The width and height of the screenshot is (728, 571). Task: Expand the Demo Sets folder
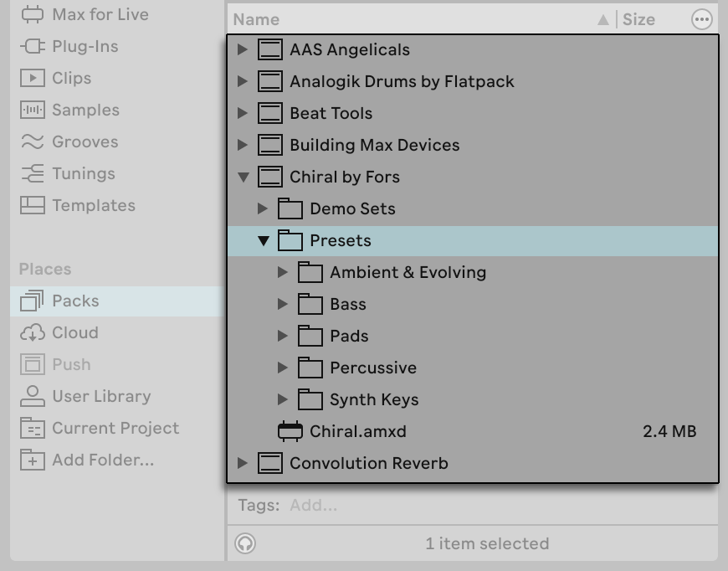coord(264,208)
